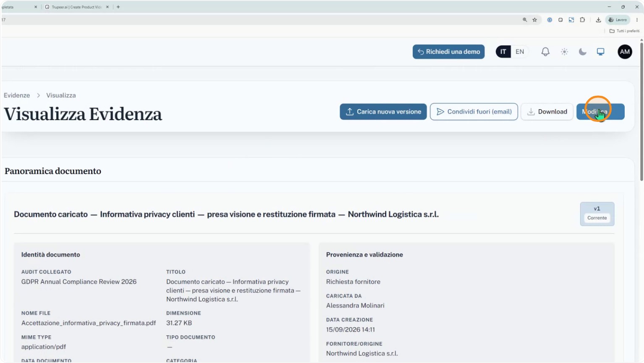Select the Trupeer.ai Create Product Video tab
This screenshot has height=363, width=644.
(76, 7)
